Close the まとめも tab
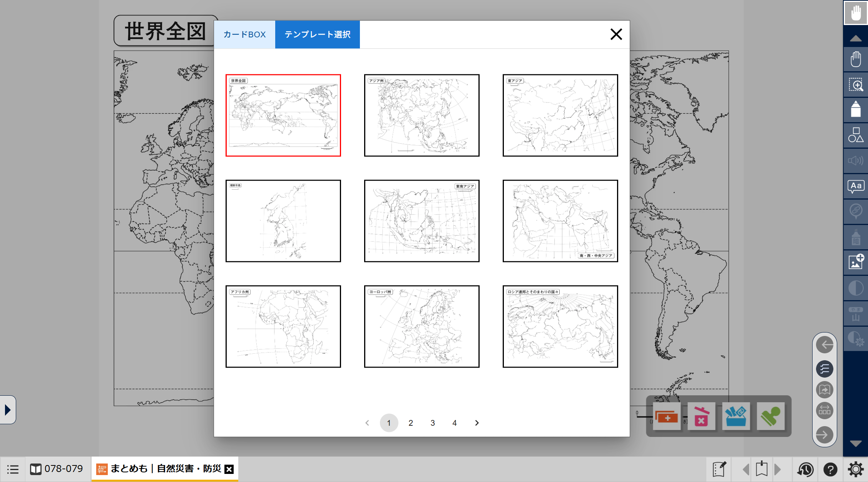 coord(229,469)
